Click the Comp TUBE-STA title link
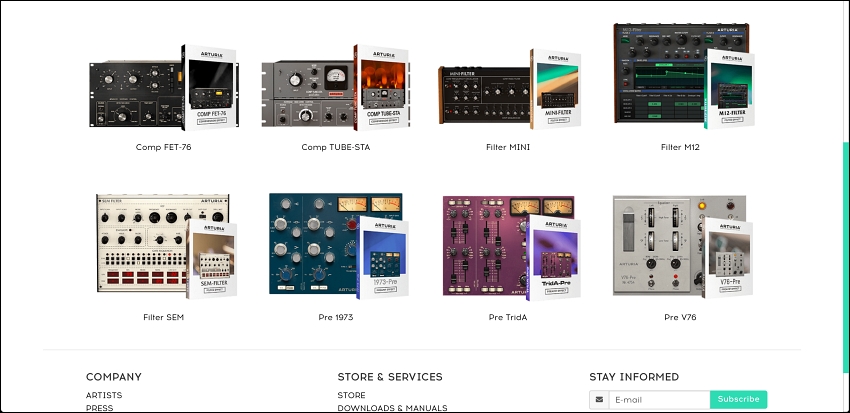 336,147
